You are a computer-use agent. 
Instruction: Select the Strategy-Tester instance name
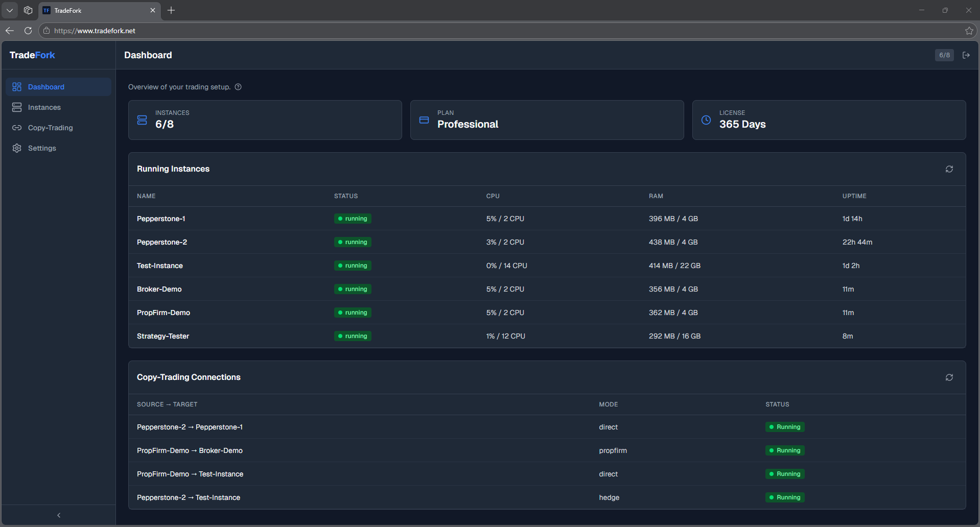163,336
